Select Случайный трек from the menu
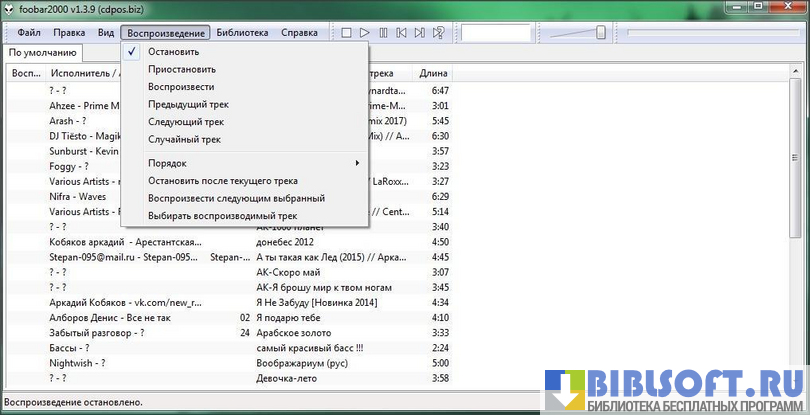The height and width of the screenshot is (415, 810). tap(184, 139)
